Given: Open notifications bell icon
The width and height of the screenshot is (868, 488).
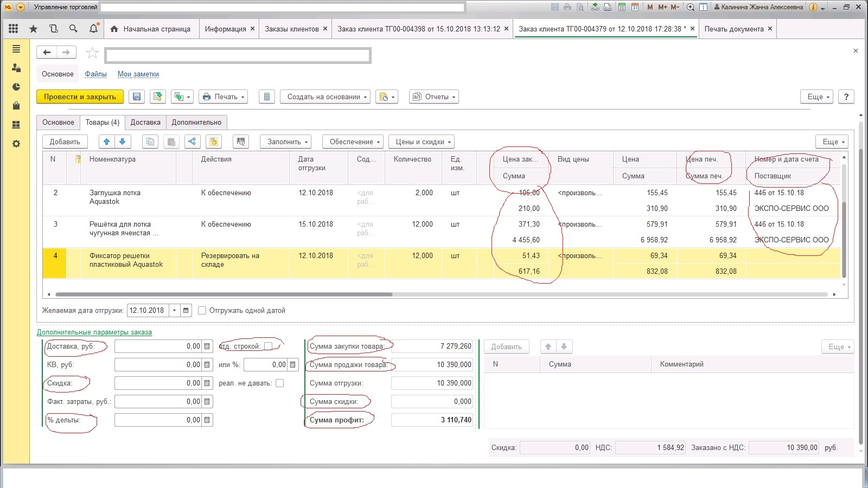Looking at the screenshot, I should coord(93,29).
